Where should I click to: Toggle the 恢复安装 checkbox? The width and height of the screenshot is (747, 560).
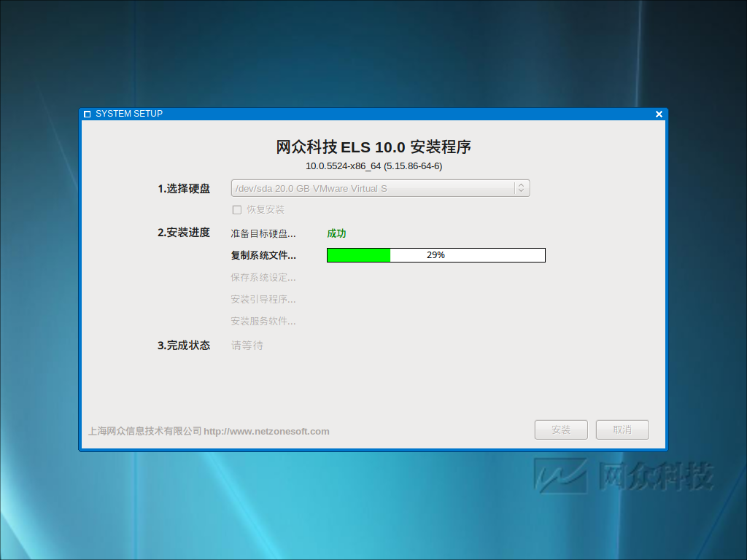[237, 209]
